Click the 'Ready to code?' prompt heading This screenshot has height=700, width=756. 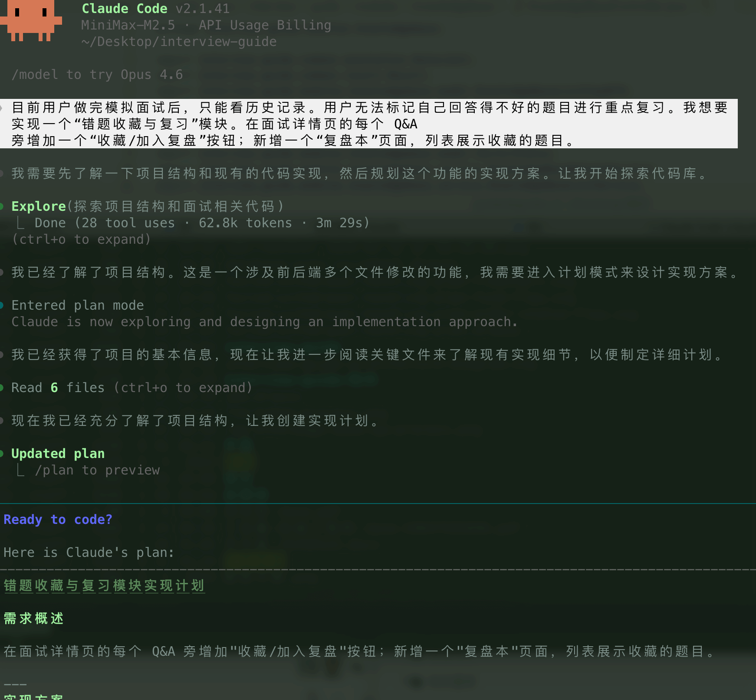point(58,520)
